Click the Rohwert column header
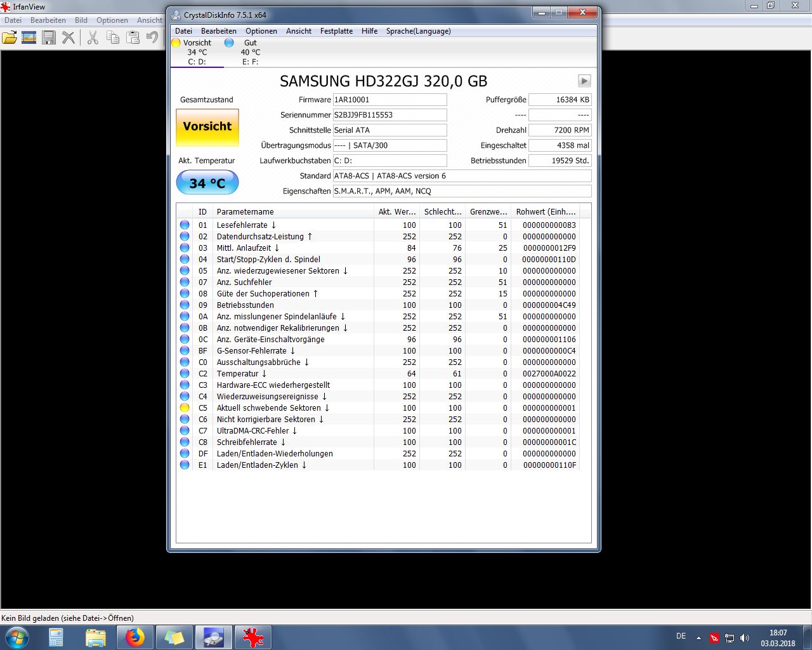 tap(546, 211)
